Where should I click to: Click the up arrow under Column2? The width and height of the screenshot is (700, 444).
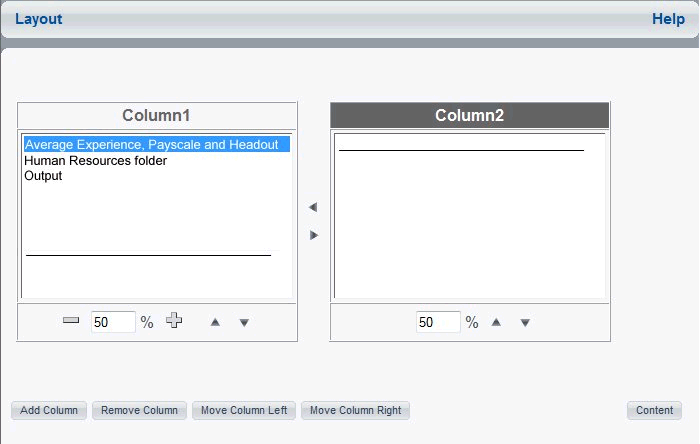tap(496, 322)
